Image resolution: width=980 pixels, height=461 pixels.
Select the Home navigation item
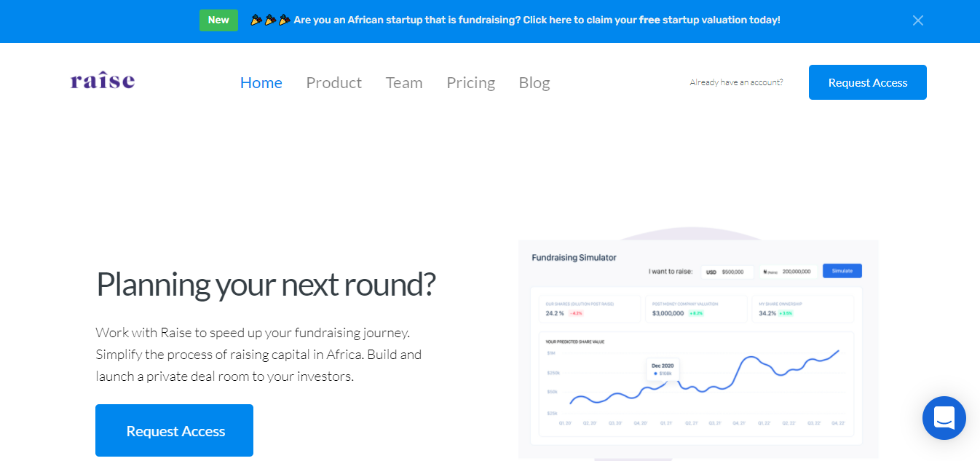click(x=261, y=82)
